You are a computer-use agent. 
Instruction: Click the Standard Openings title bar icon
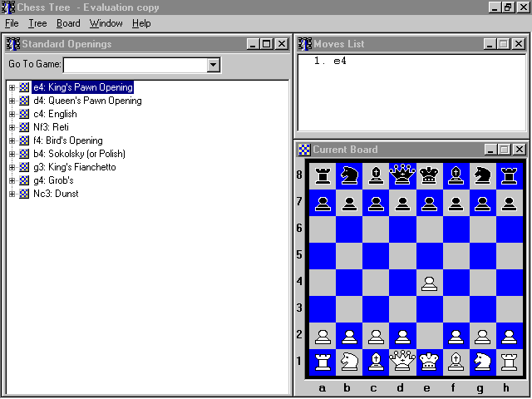[x=12, y=44]
